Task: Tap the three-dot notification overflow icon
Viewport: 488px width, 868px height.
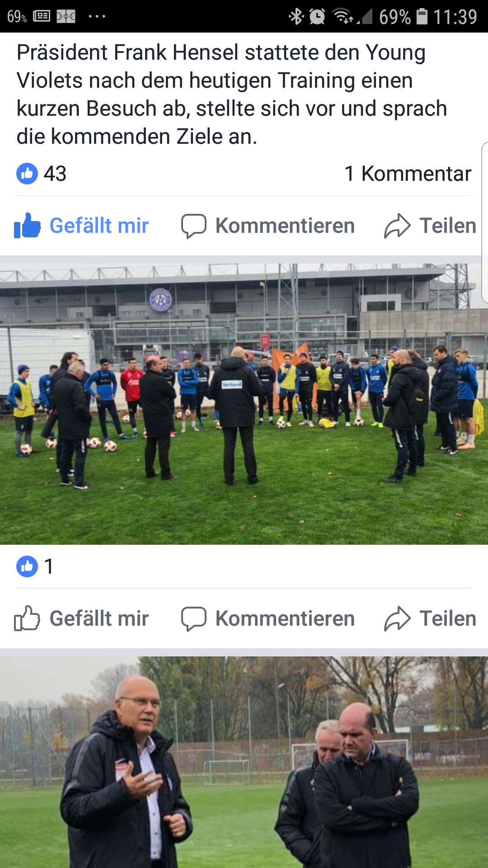Action: tap(97, 17)
